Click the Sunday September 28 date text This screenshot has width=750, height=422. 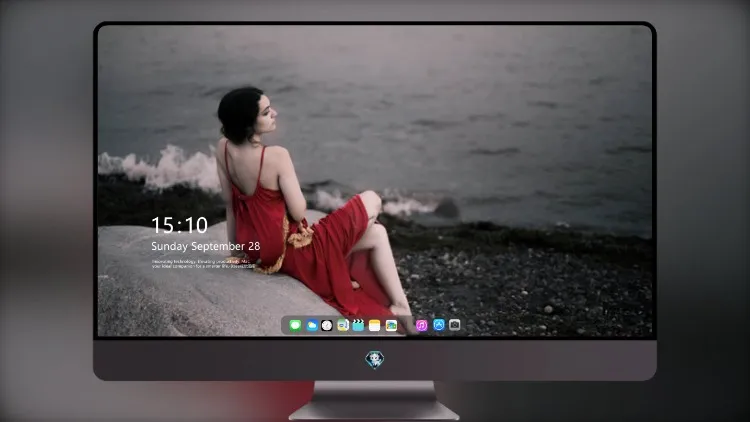coord(206,246)
